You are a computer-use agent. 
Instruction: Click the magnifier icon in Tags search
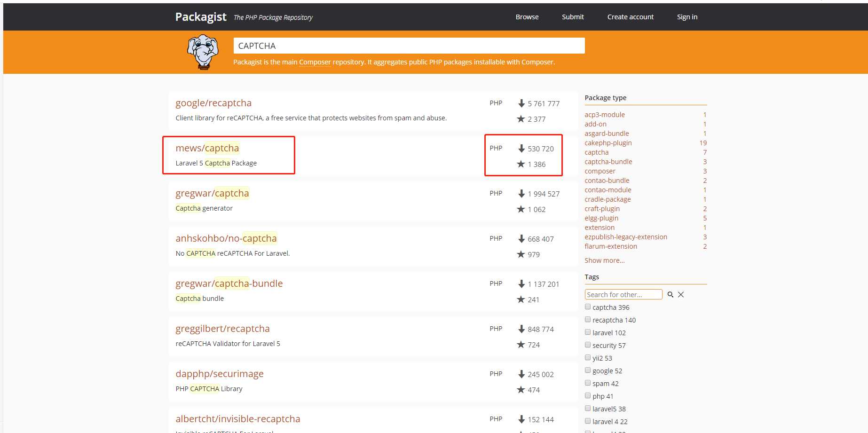[671, 295]
